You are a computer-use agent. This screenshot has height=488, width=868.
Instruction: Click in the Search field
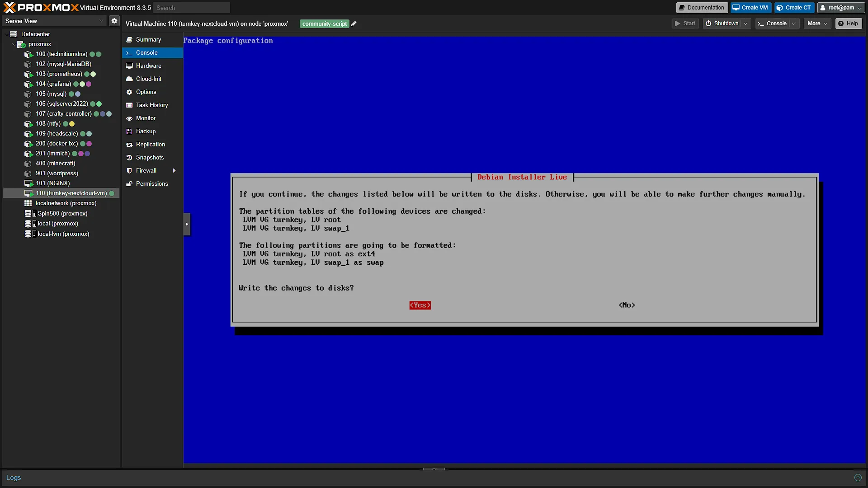click(192, 8)
